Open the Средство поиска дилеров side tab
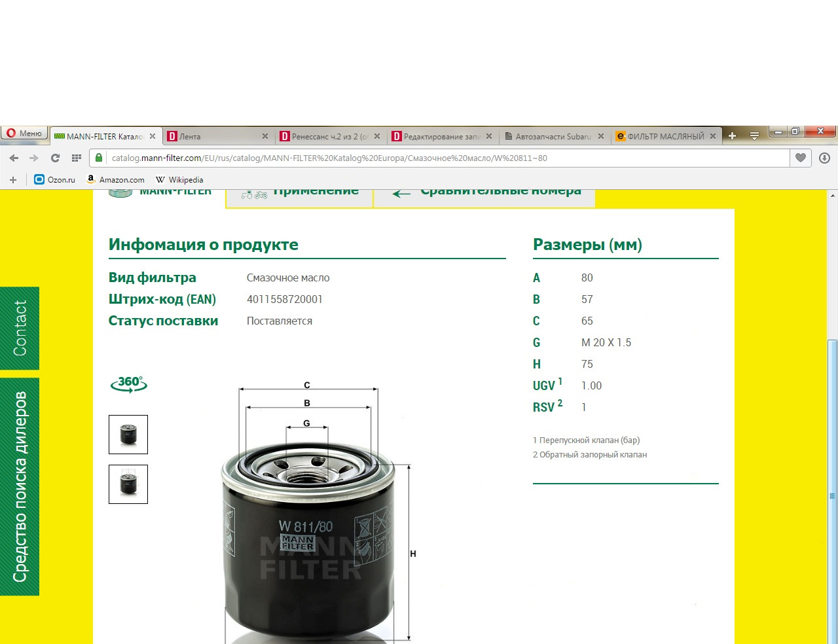Screen dimensions: 838x644 tap(20, 486)
